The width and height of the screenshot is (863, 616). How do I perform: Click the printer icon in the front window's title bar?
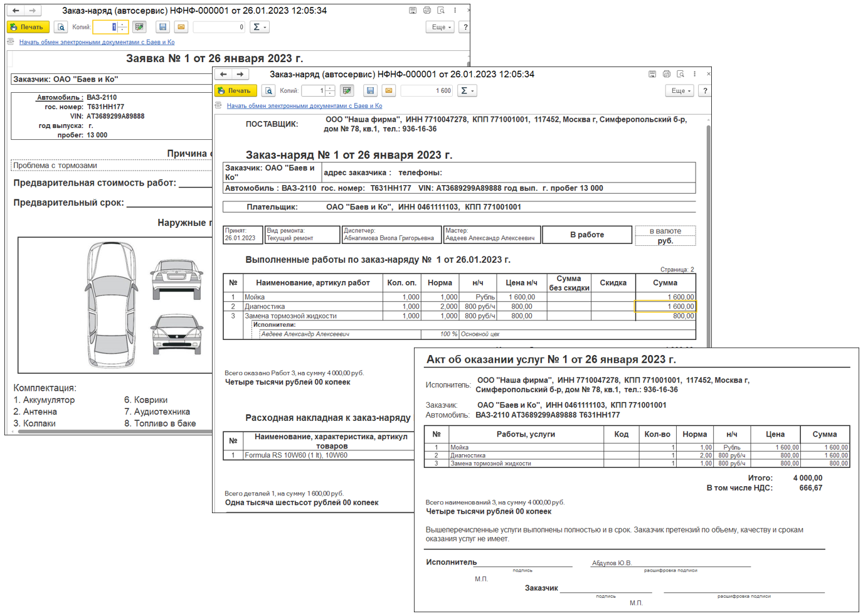coord(666,74)
